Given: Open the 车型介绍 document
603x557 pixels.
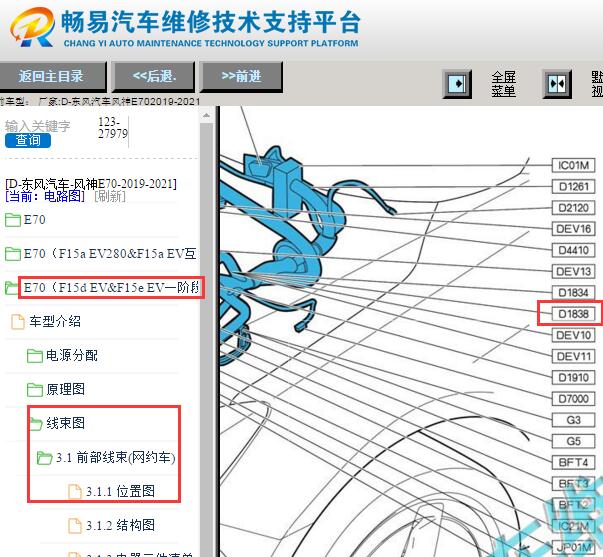Looking at the screenshot, I should (55, 321).
